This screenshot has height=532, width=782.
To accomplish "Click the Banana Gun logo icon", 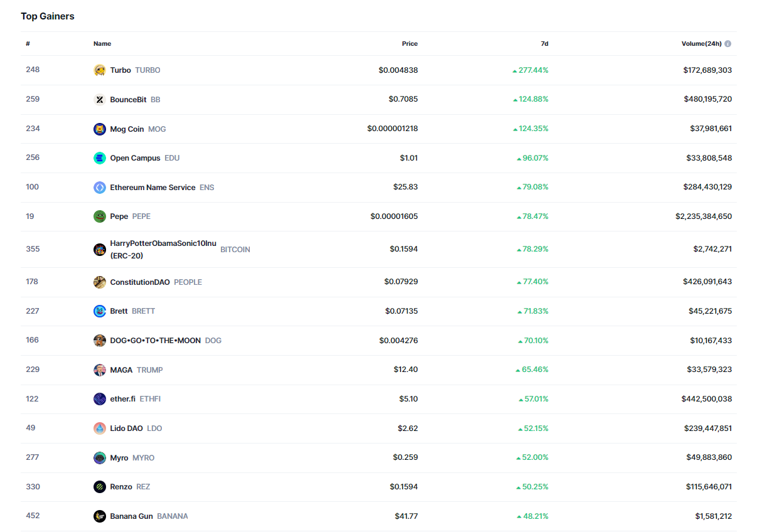I will 99,516.
